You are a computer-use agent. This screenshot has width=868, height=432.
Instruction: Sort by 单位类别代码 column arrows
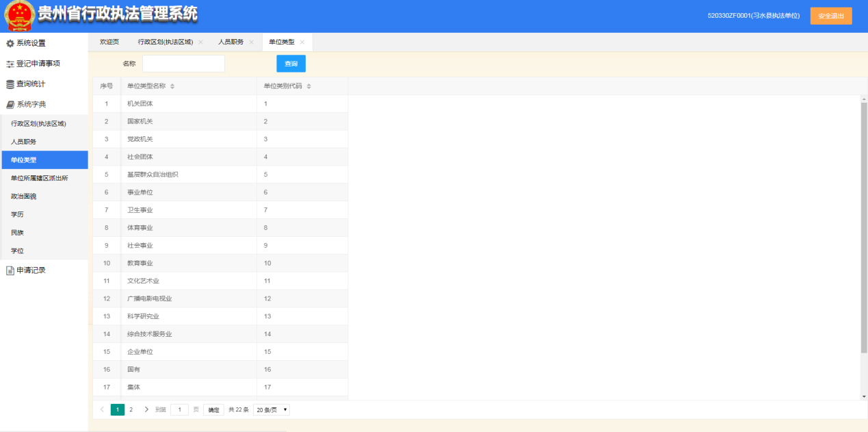click(x=309, y=86)
